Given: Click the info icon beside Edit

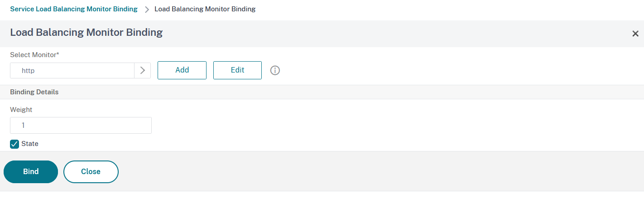Looking at the screenshot, I should (275, 70).
